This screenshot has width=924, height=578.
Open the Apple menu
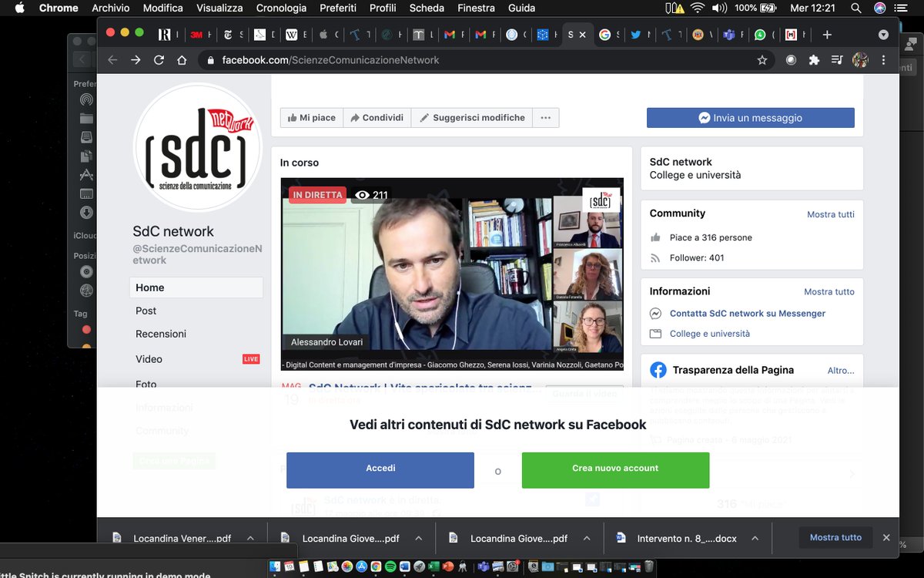coord(19,8)
